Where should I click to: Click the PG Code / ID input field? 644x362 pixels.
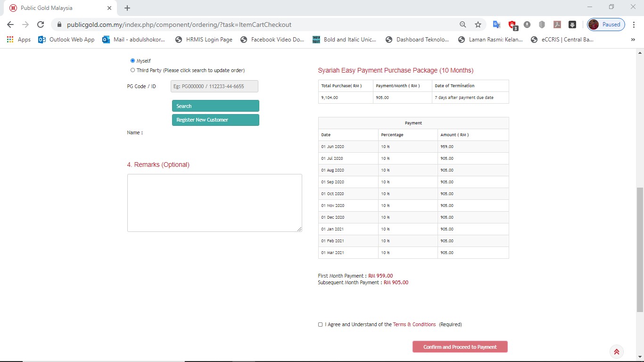point(215,86)
